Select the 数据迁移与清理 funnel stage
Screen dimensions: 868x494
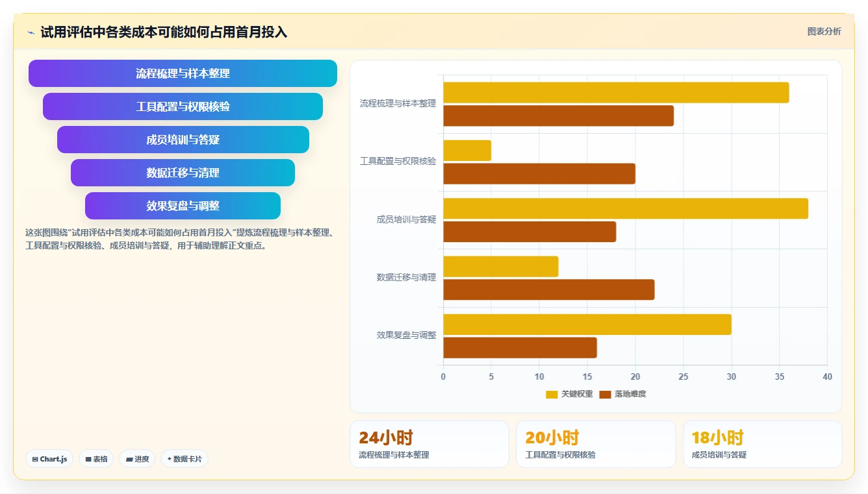pos(183,173)
